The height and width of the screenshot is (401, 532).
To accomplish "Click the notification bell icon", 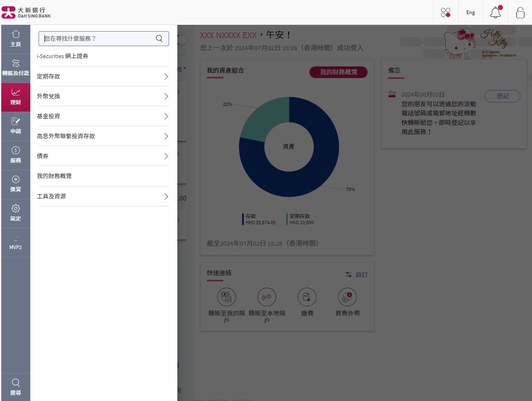I will click(x=495, y=12).
